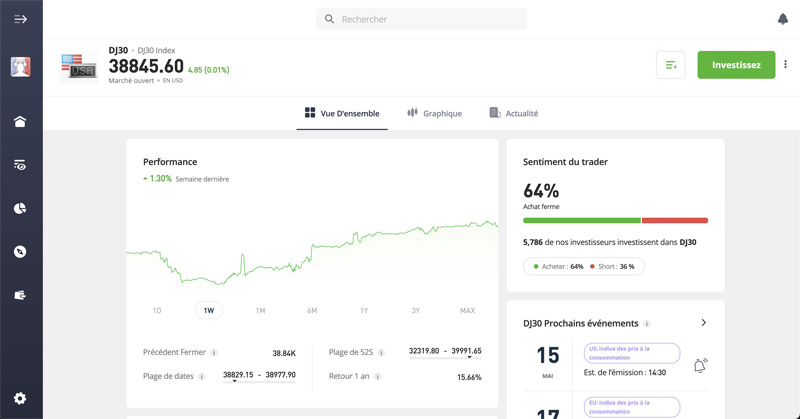Click the performance line chart

click(x=312, y=253)
